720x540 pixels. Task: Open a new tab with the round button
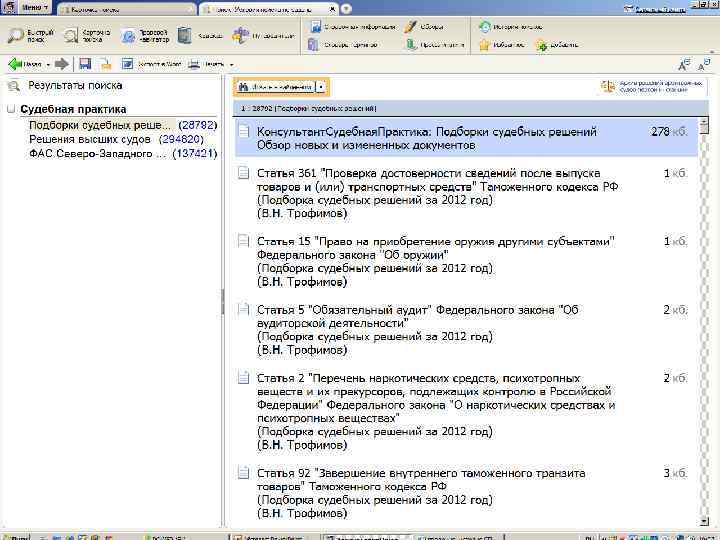[x=346, y=9]
